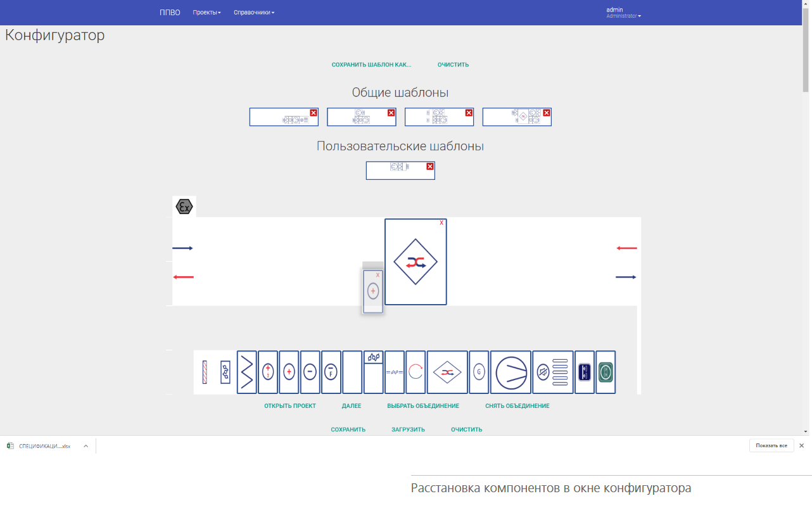Click ОТКРЫТЬ ПРОЕКТ button

point(290,406)
